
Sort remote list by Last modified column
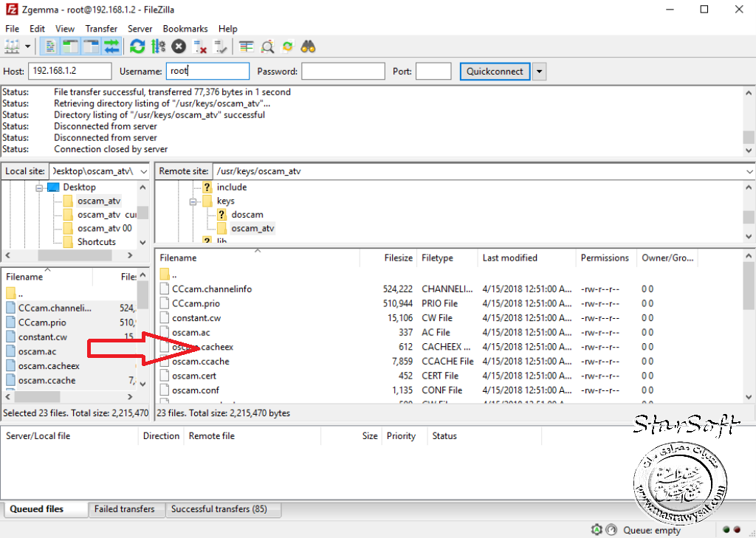(x=526, y=258)
